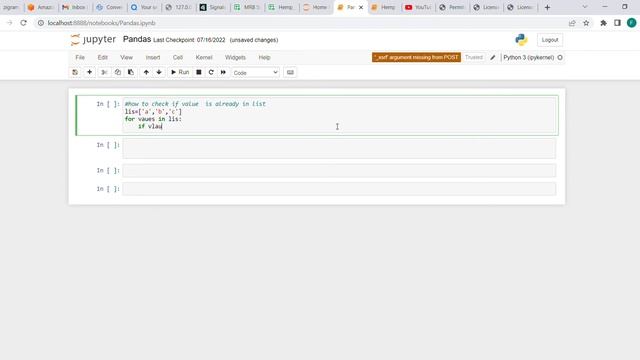The height and width of the screenshot is (360, 640).
Task: Switch to the Amazon browser tab
Action: 41,7
